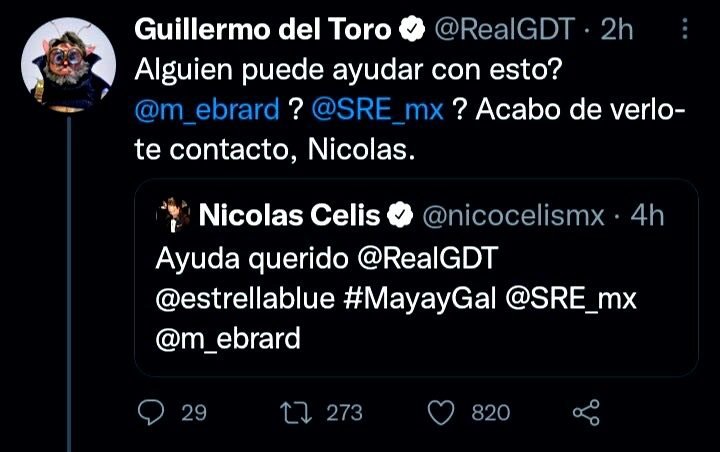View the 273 retweets count
720x452 pixels.
point(343,413)
